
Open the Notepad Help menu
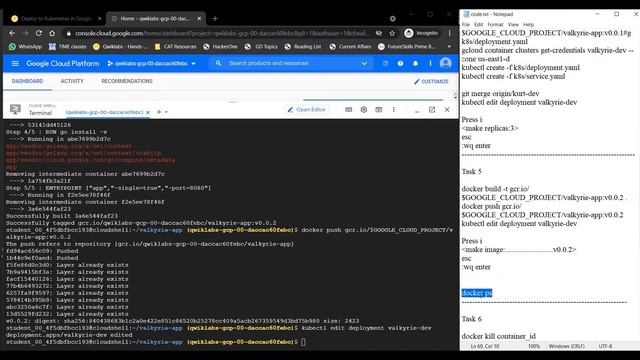click(529, 25)
